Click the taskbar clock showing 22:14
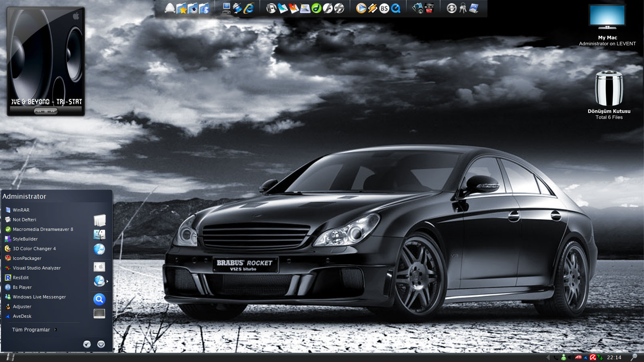The height and width of the screenshot is (362, 644). [614, 357]
